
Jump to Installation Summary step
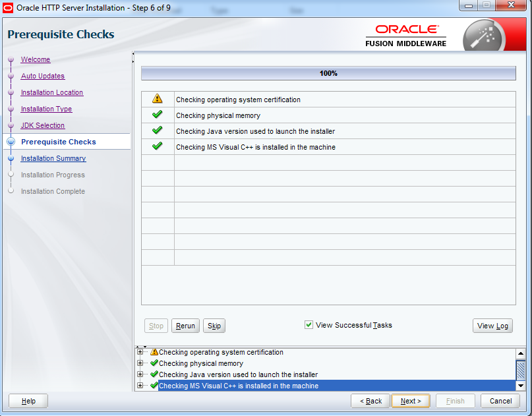53,158
